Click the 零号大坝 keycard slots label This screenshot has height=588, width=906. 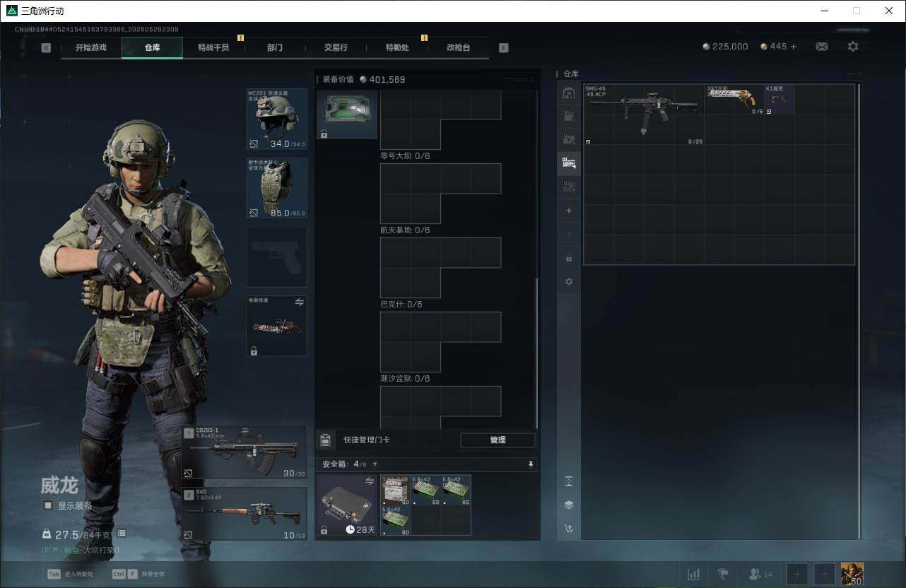405,156
